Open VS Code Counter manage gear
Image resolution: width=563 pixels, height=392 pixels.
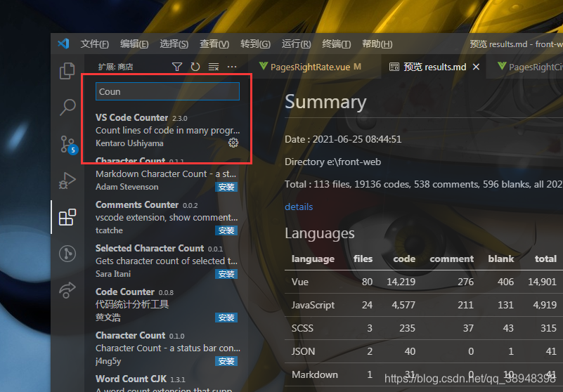pyautogui.click(x=233, y=143)
